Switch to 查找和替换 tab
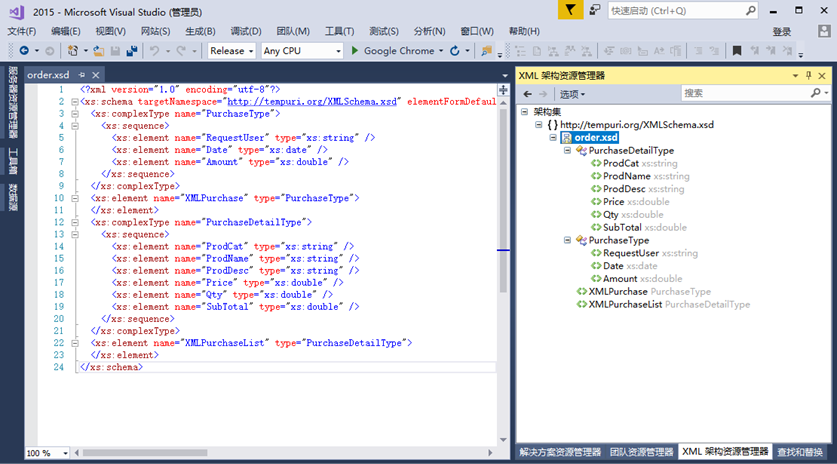Image resolution: width=837 pixels, height=464 pixels. point(800,452)
